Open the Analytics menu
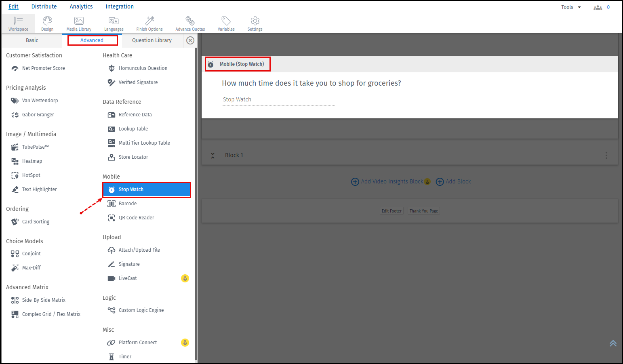The height and width of the screenshot is (364, 623). coord(81,6)
